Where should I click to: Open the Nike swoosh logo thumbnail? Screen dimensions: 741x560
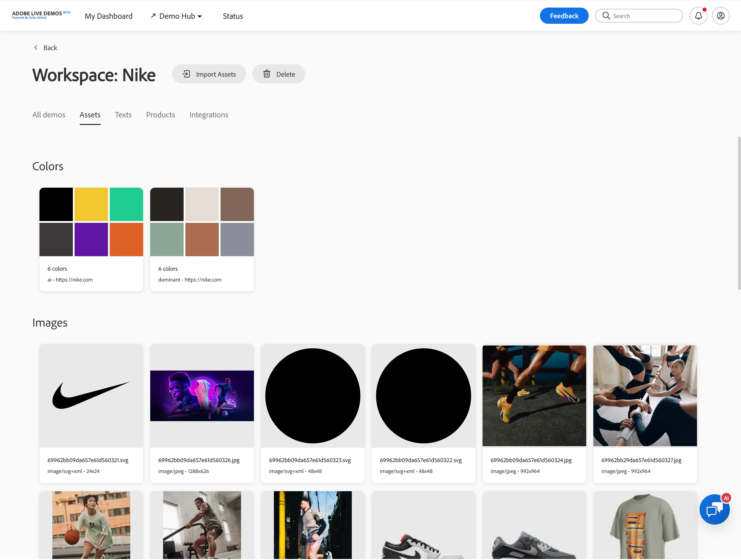(x=91, y=395)
